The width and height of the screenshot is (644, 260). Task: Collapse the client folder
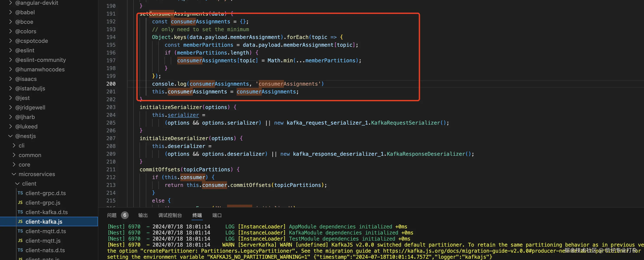tap(17, 184)
